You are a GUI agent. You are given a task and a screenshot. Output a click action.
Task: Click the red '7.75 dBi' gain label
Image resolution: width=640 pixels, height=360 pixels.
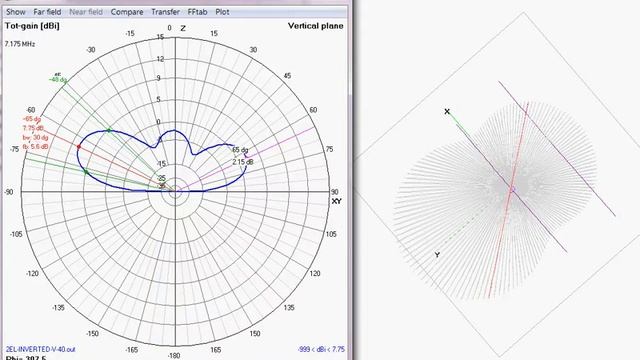tap(33, 128)
